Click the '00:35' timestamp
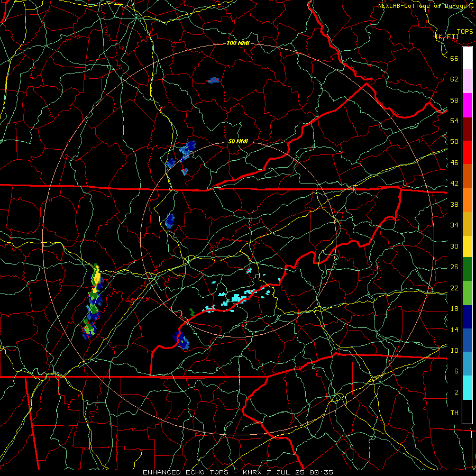Viewport: 476px width, 476px height. 322,472
